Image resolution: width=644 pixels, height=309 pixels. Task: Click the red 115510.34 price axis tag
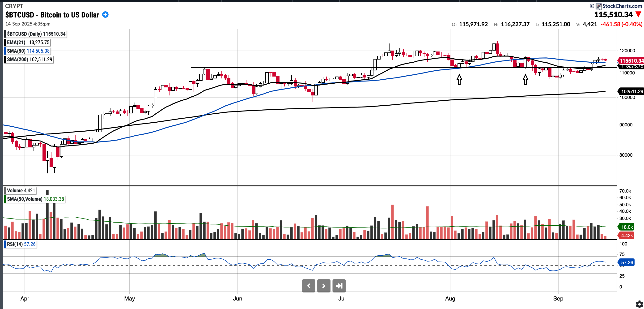point(631,60)
